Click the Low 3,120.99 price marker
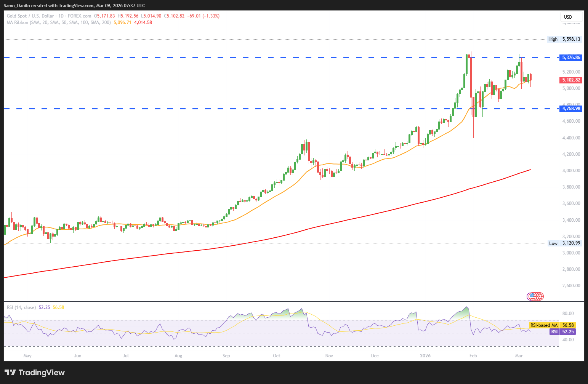Screen dimensions: 588x384 tap(564, 243)
